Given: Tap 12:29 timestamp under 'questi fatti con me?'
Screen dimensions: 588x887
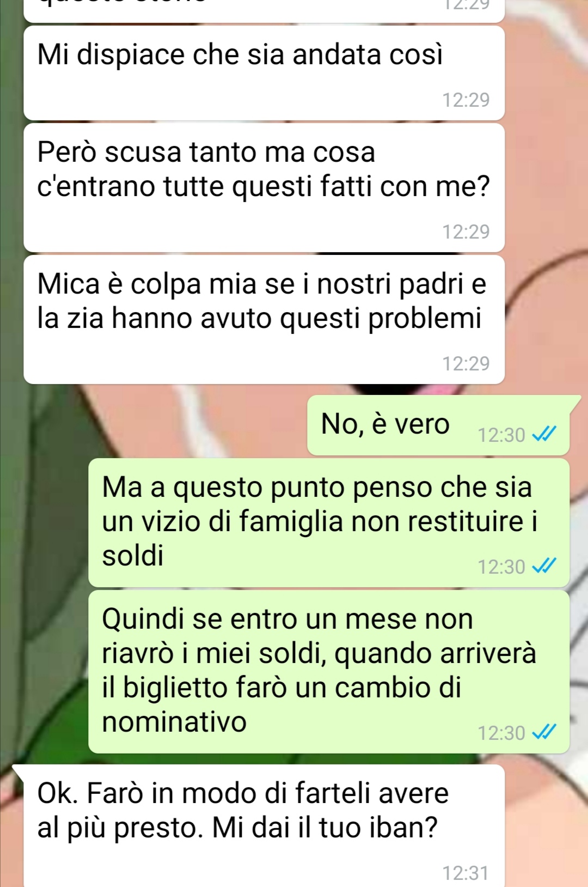Looking at the screenshot, I should click(466, 232).
